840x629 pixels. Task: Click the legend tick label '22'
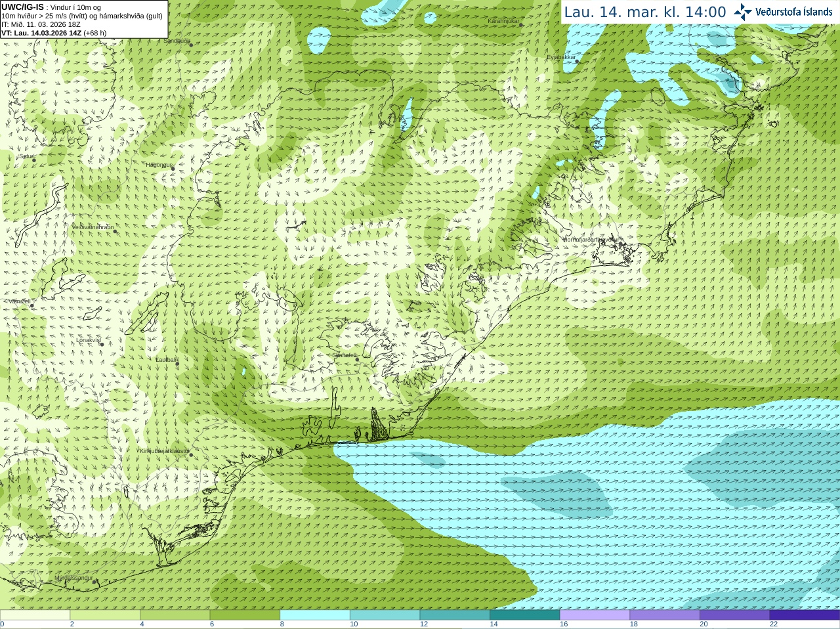coord(774,624)
